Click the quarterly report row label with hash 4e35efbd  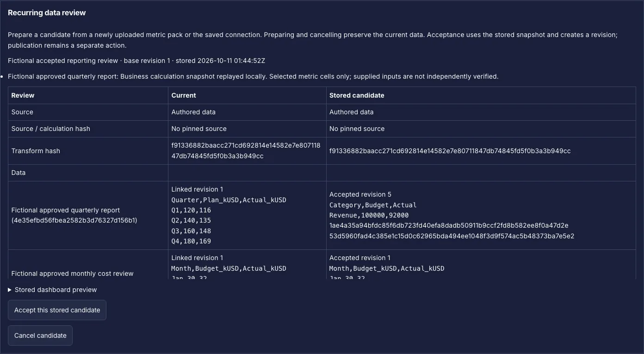point(74,215)
